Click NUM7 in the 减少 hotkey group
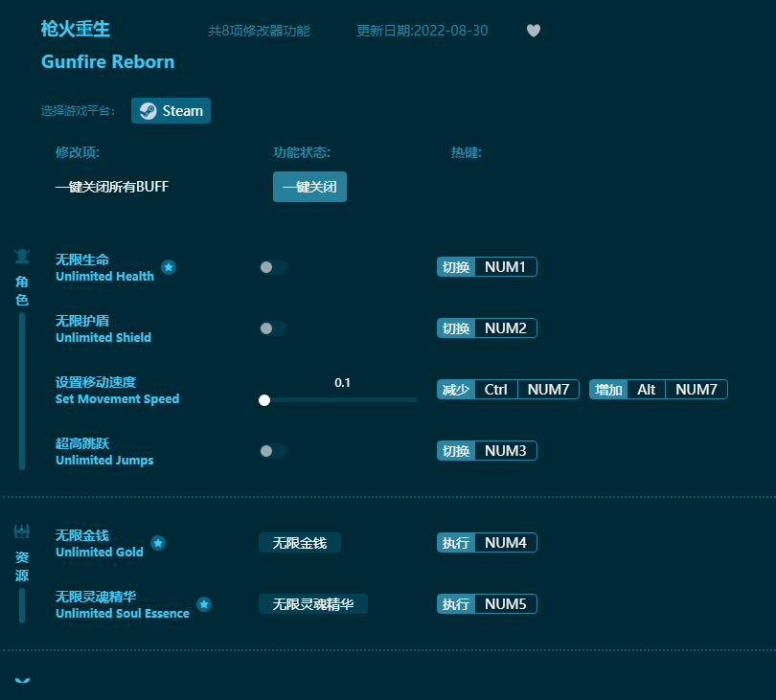 point(548,390)
